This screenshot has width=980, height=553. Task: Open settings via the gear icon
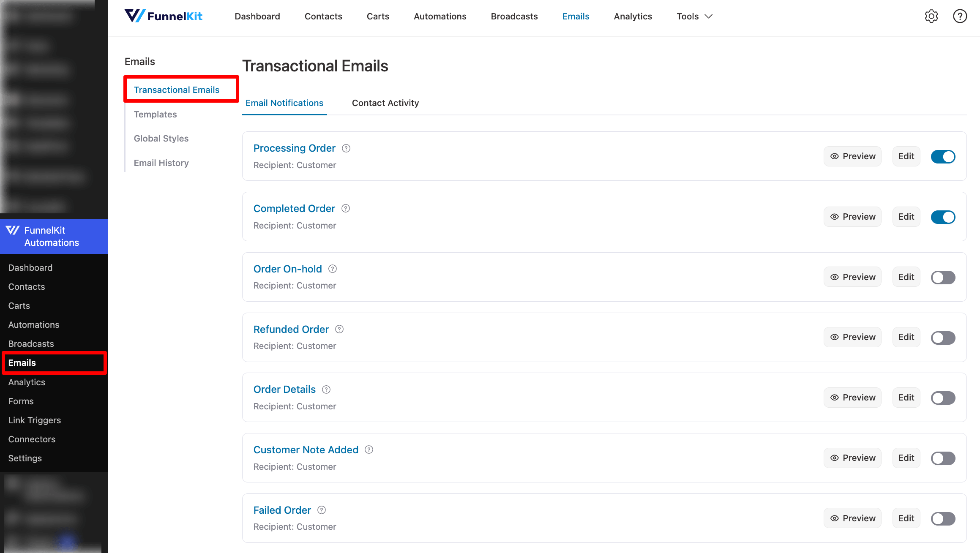[x=931, y=16]
